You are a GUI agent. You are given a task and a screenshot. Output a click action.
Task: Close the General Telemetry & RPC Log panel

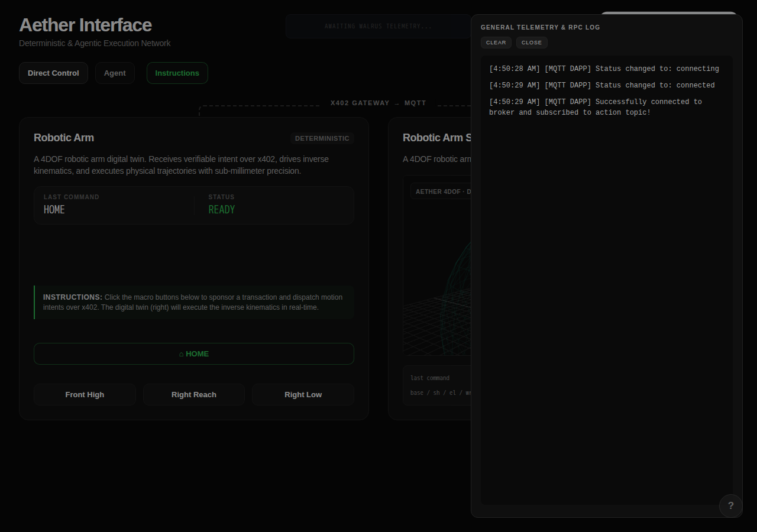point(532,43)
